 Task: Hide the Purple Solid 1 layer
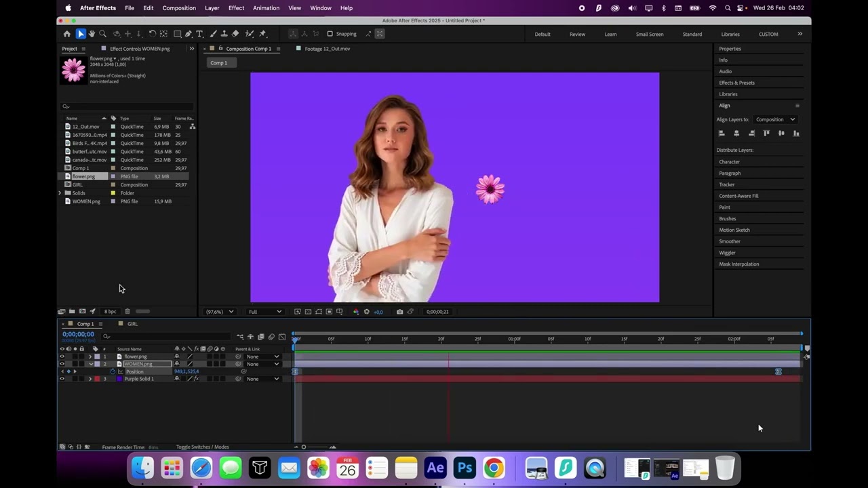pyautogui.click(x=62, y=379)
